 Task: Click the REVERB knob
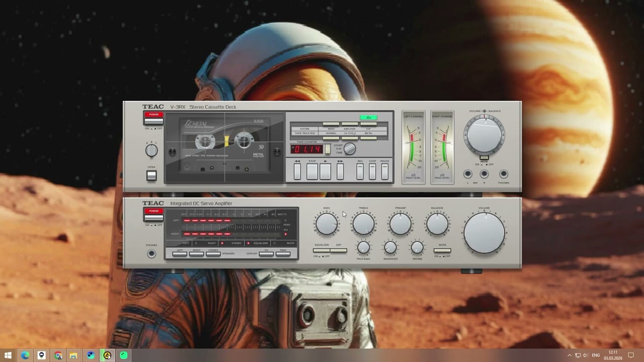pyautogui.click(x=417, y=247)
